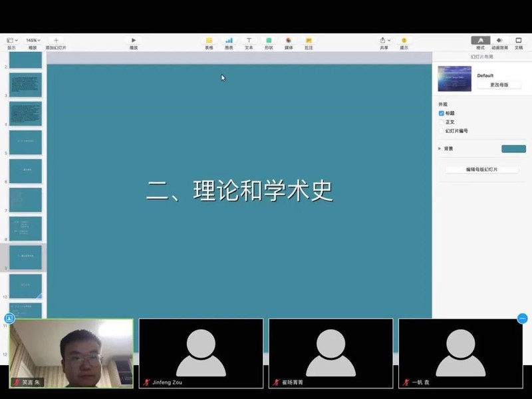
Task: Click the Add Slide (添加幻灯片) plus icon
Action: coord(56,41)
